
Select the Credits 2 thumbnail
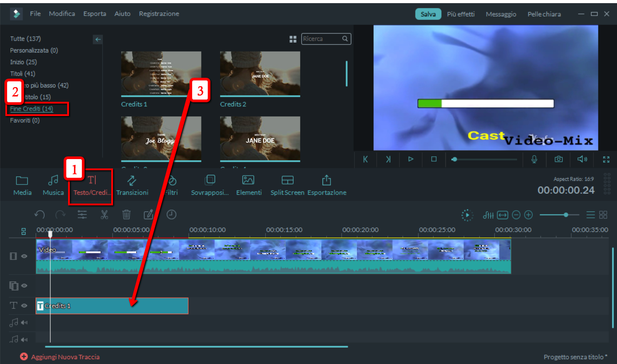tap(260, 74)
